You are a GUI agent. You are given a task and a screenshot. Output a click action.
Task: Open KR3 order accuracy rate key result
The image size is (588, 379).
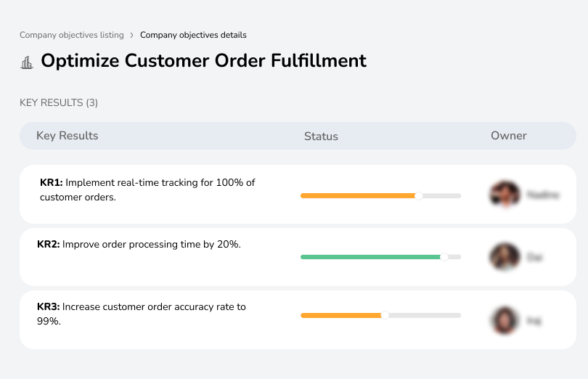[x=142, y=314]
